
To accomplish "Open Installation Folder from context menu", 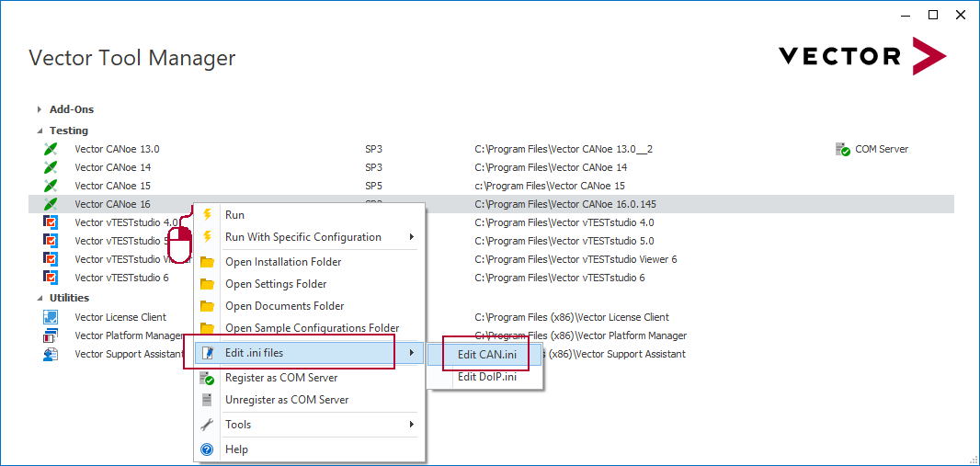I will pos(282,262).
